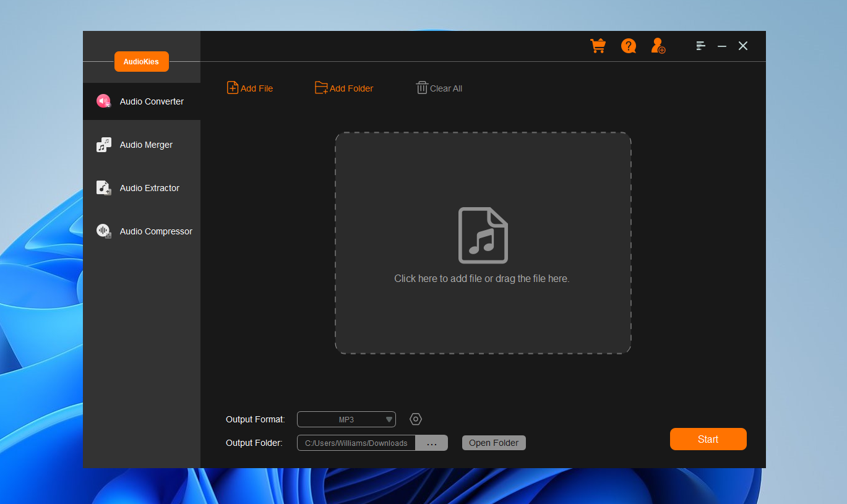Open the hamburger menu icon in title bar

700,46
